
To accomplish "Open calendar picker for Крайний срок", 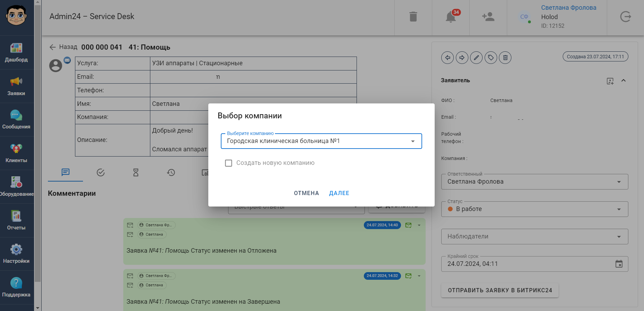I will 619,264.
